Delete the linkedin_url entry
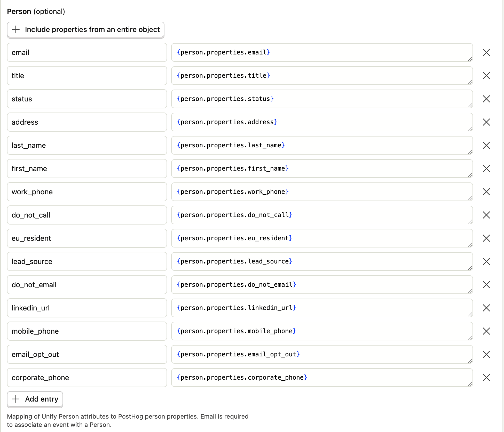Image resolution: width=504 pixels, height=432 pixels. tap(486, 308)
